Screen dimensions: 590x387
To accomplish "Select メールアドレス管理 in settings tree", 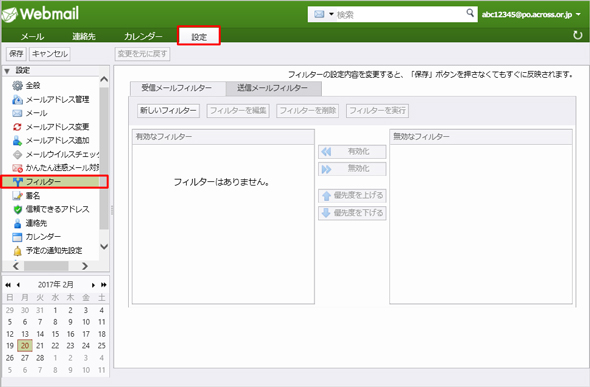I will pos(58,100).
